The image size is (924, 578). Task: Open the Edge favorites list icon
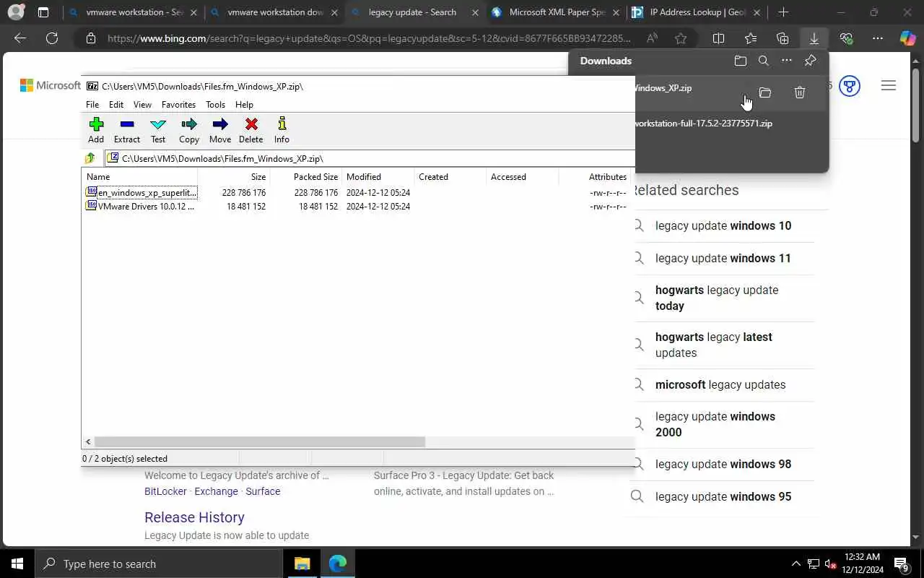(x=751, y=38)
